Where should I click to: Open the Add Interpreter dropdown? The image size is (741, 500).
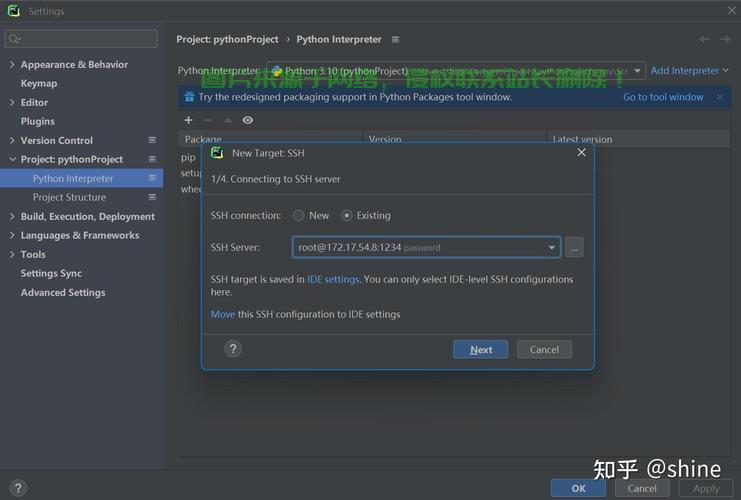(689, 71)
